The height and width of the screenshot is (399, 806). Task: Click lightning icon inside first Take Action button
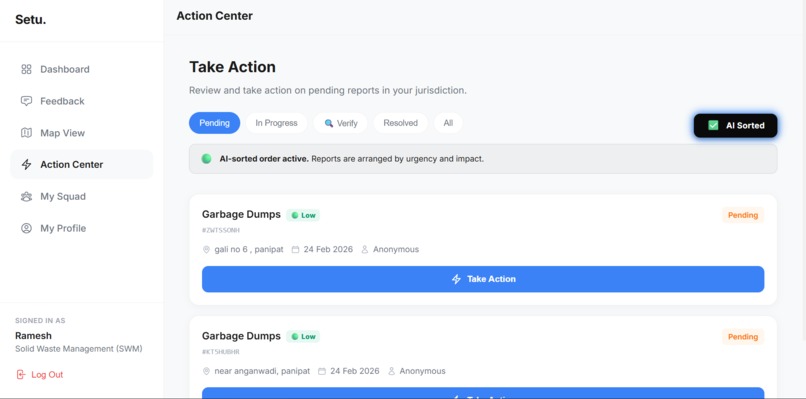(456, 279)
